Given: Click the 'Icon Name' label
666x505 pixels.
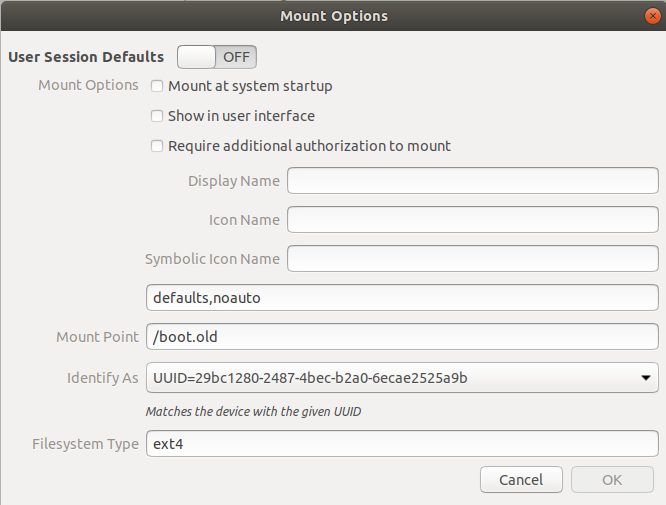Looking at the screenshot, I should point(244,220).
